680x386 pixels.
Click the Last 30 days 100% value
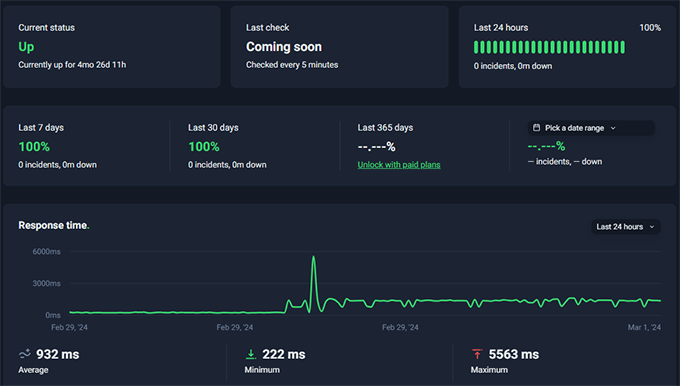point(204,147)
